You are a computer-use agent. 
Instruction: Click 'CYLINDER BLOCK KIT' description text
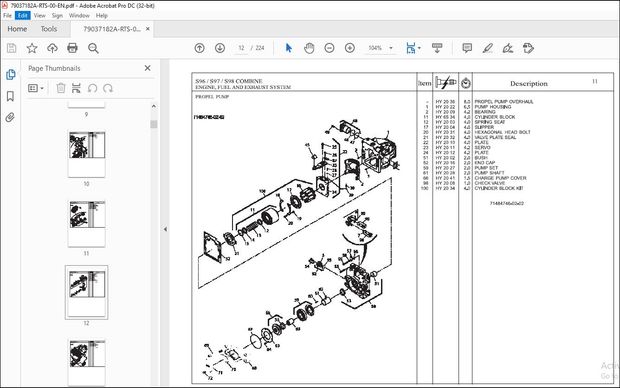(x=499, y=188)
